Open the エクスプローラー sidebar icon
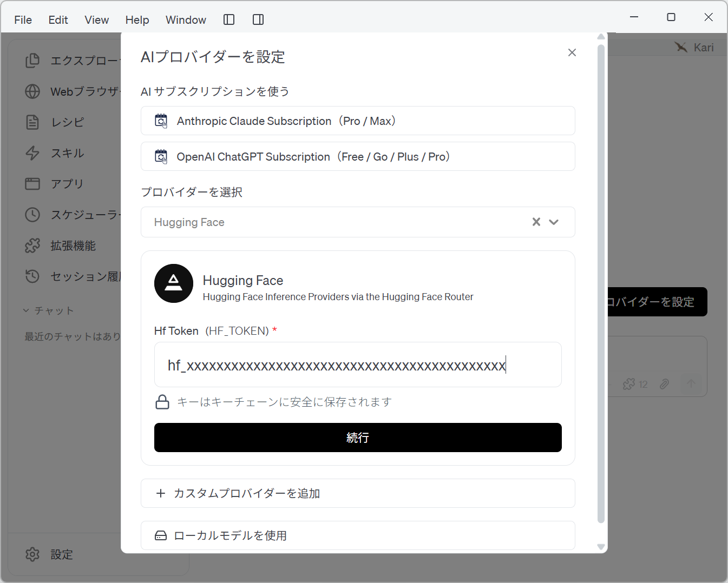This screenshot has width=728, height=583. point(32,61)
